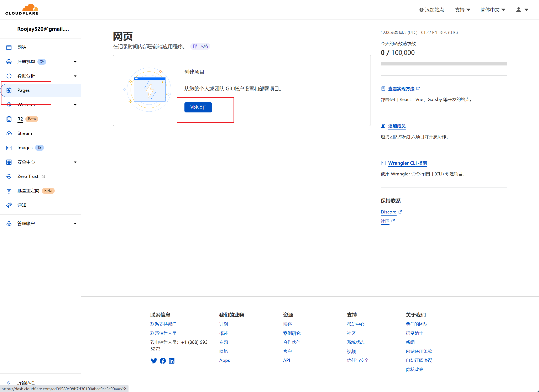Viewport: 539px width, 392px height.
Task: Click the Images picture icon in sidebar
Action: coord(9,148)
